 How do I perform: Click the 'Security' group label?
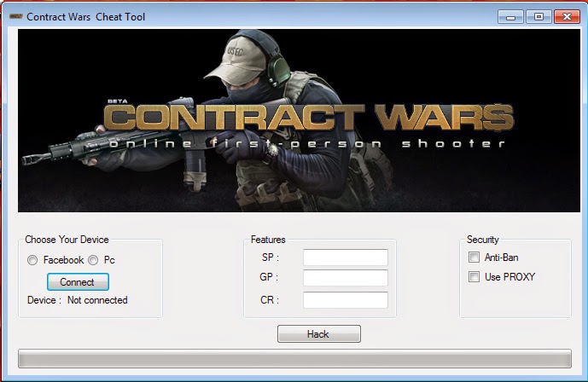coord(483,240)
